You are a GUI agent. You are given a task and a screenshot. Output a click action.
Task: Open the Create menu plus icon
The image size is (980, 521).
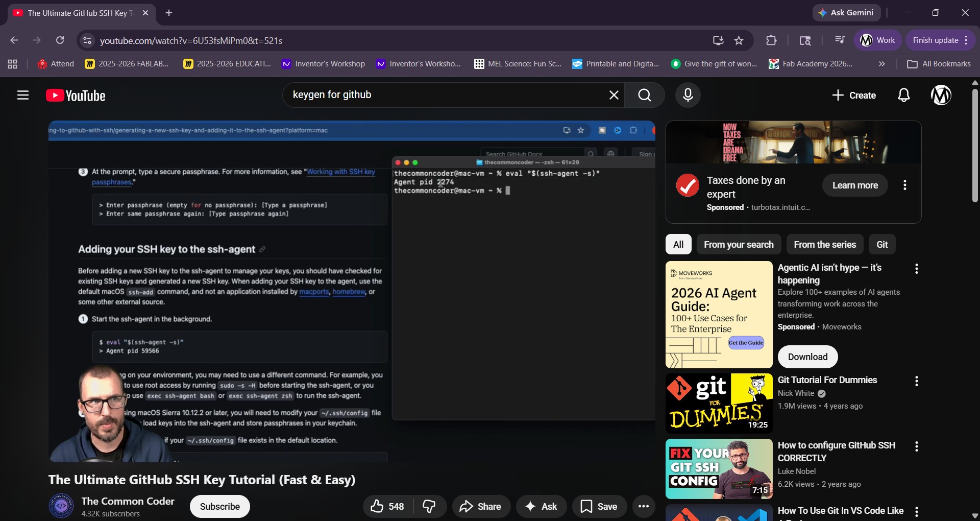coord(854,95)
